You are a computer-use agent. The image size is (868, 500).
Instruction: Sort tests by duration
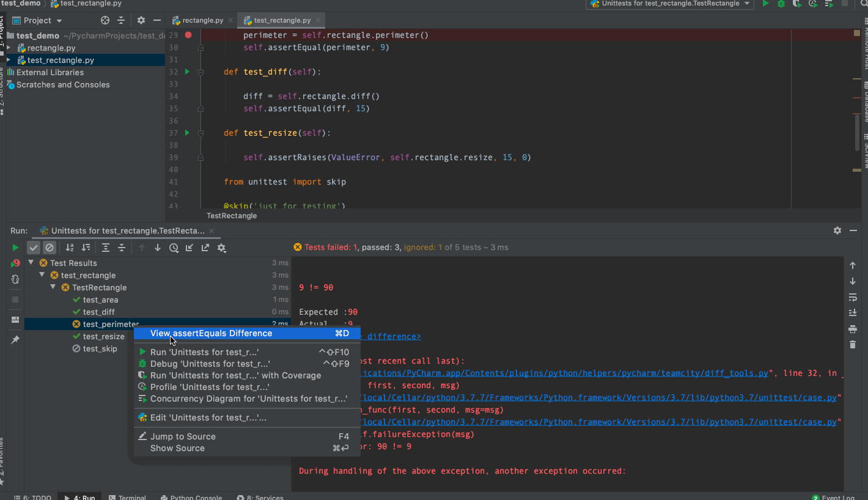86,248
